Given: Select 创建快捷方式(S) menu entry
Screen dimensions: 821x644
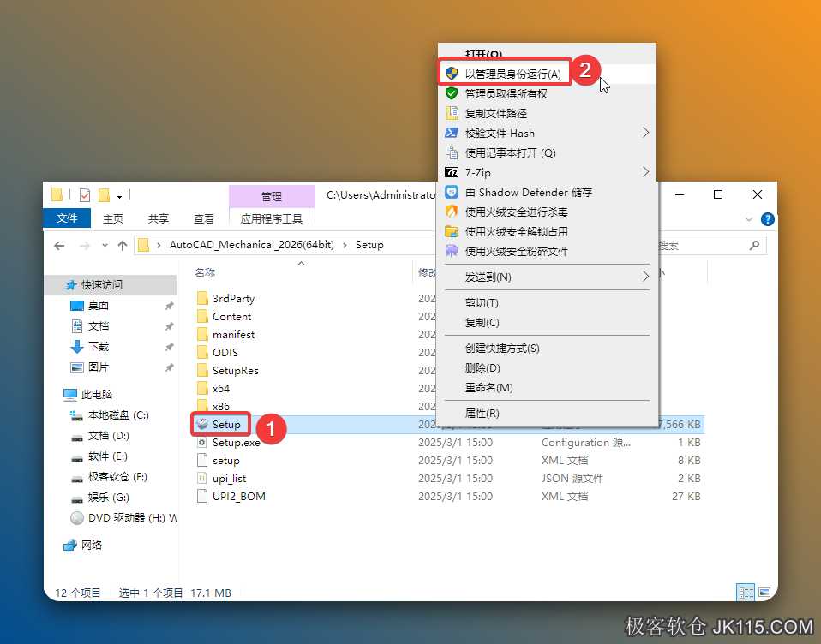Looking at the screenshot, I should [x=547, y=349].
